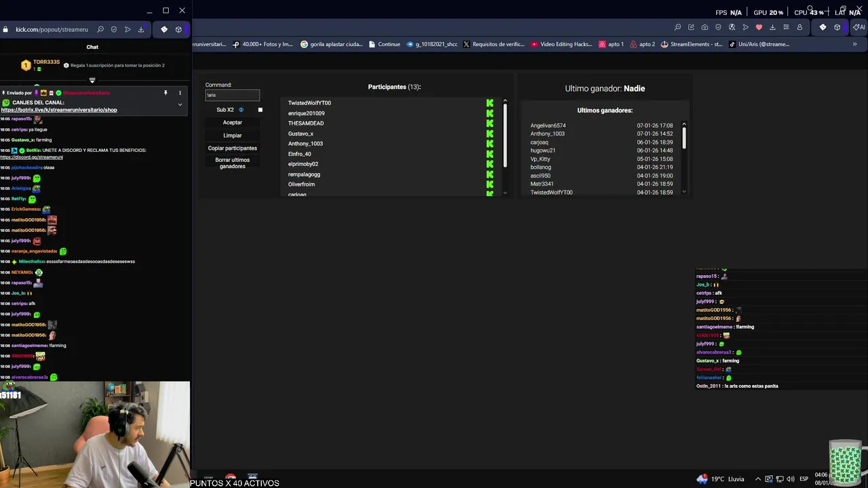
Task: Open the weather widget showing 19°C Lluvia
Action: (719, 479)
